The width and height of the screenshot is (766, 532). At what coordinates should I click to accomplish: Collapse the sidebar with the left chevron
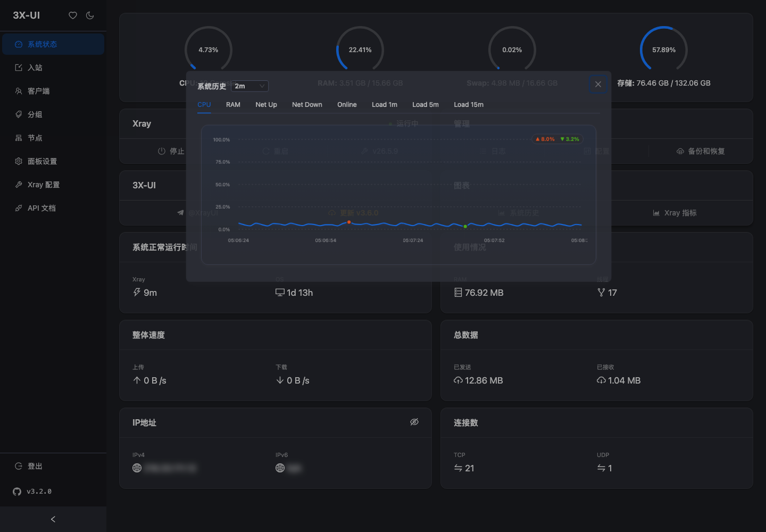coord(53,519)
